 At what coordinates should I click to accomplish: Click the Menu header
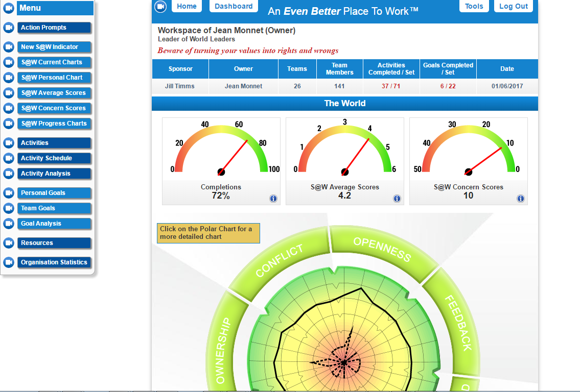(55, 8)
